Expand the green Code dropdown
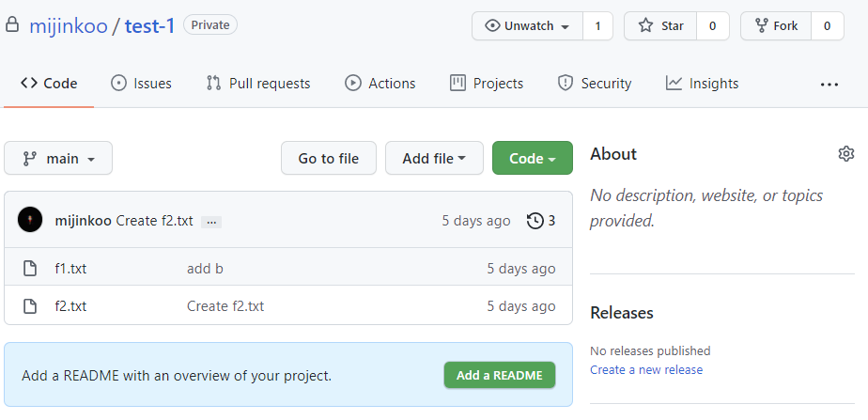The image size is (868, 420). point(533,158)
